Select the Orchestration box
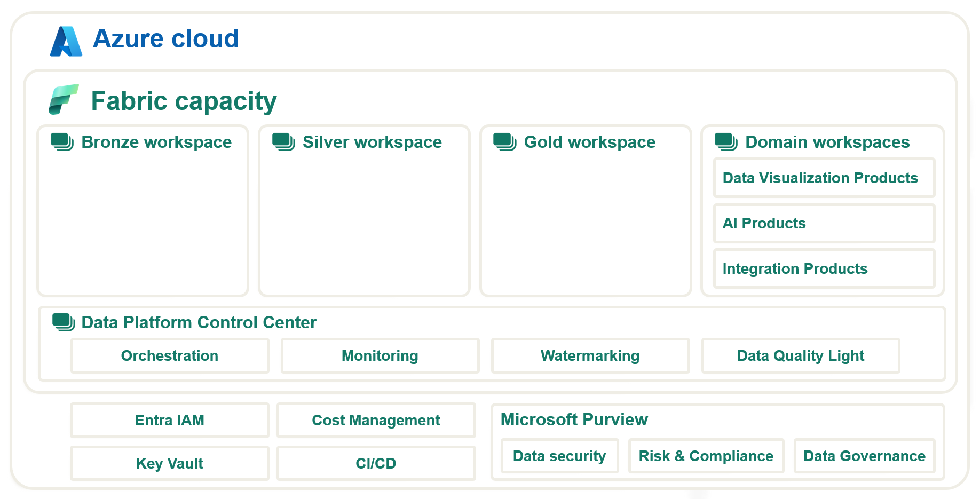 (x=170, y=355)
